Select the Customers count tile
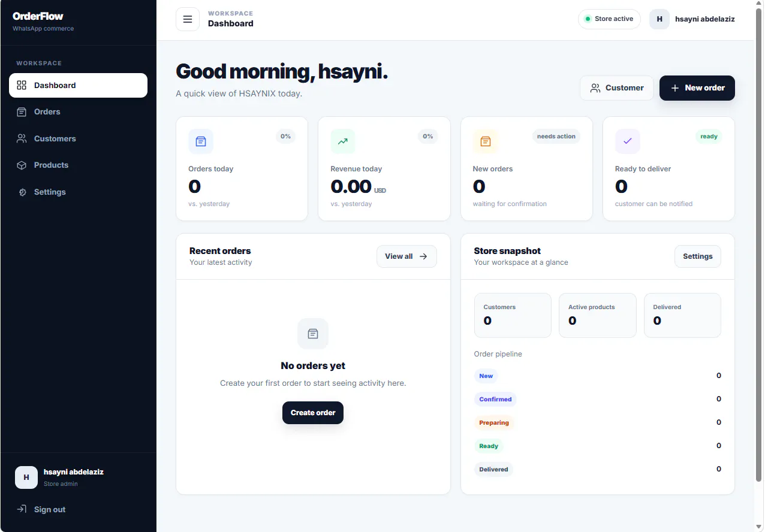 [x=513, y=315]
